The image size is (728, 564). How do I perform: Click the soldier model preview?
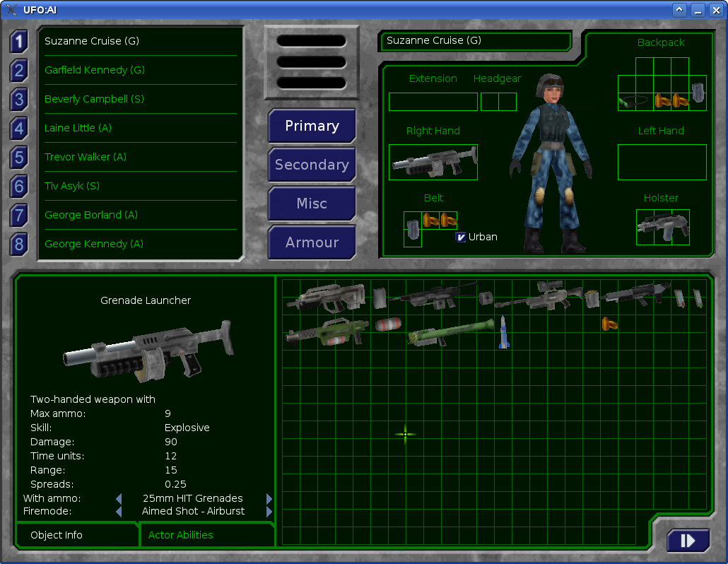(551, 163)
